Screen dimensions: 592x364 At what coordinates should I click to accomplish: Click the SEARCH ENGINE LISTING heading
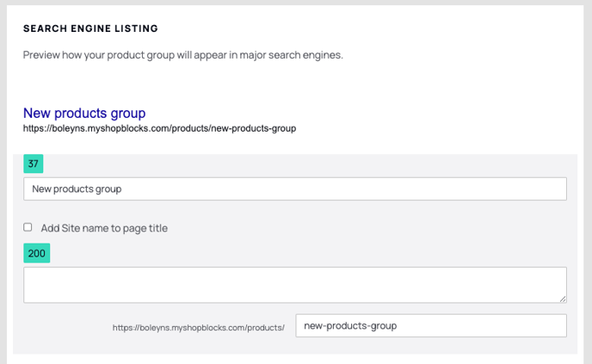tap(90, 28)
